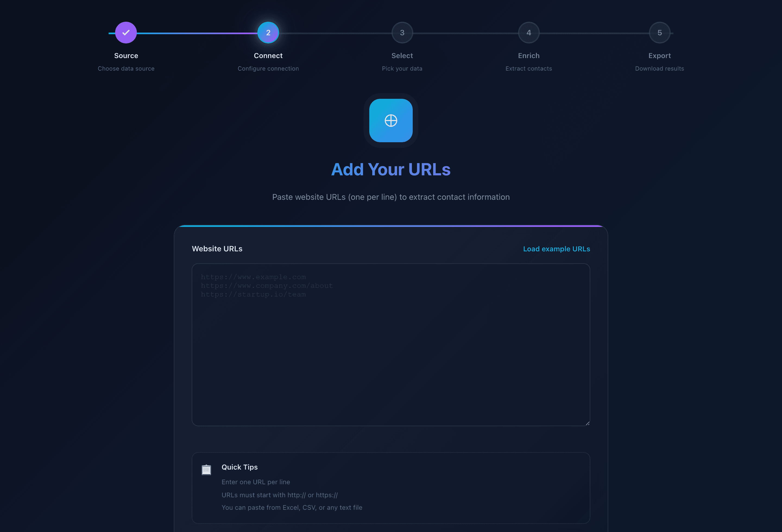Image resolution: width=782 pixels, height=532 pixels.
Task: Click the 'Paste website URLs' description text
Action: pyautogui.click(x=391, y=197)
